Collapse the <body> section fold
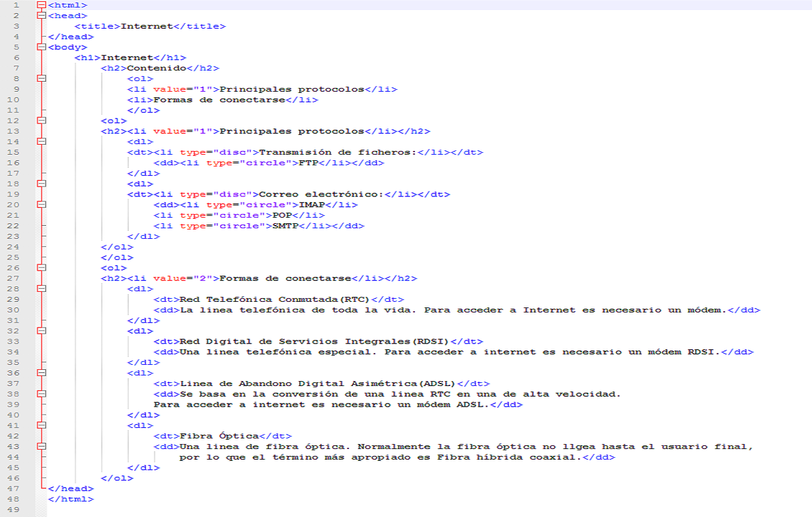 click(41, 47)
